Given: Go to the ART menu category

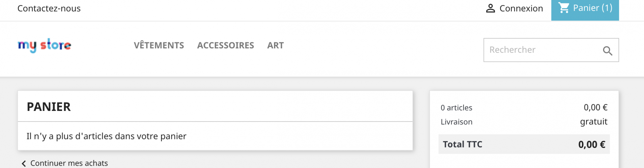Looking at the screenshot, I should pos(275,45).
